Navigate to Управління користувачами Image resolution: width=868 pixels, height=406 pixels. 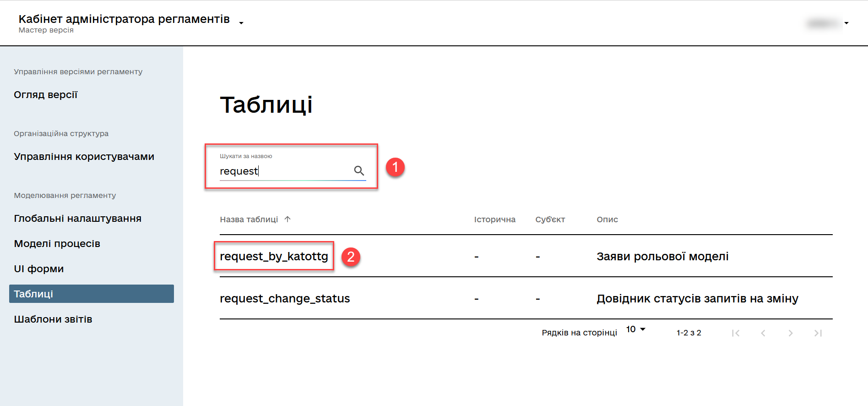coord(84,157)
